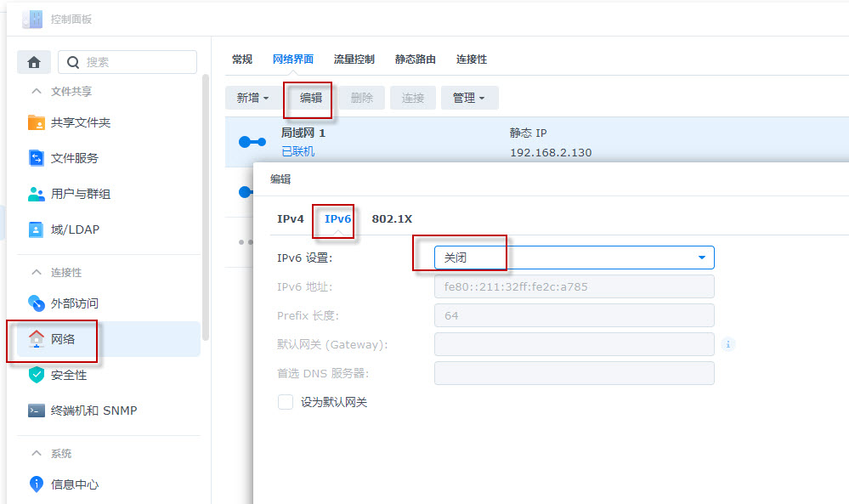Screen dimensions: 849x504
Task: Open the IPv6 设置 dropdown
Action: pyautogui.click(x=574, y=258)
